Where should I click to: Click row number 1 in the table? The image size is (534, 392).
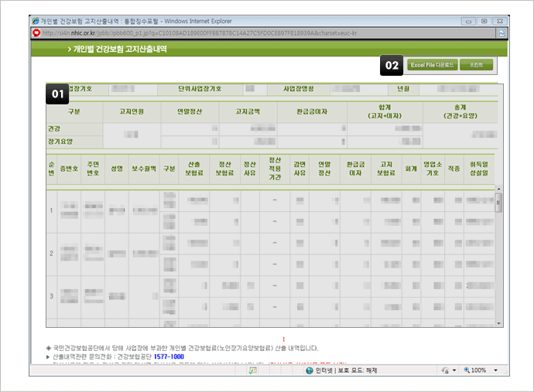[x=51, y=210]
